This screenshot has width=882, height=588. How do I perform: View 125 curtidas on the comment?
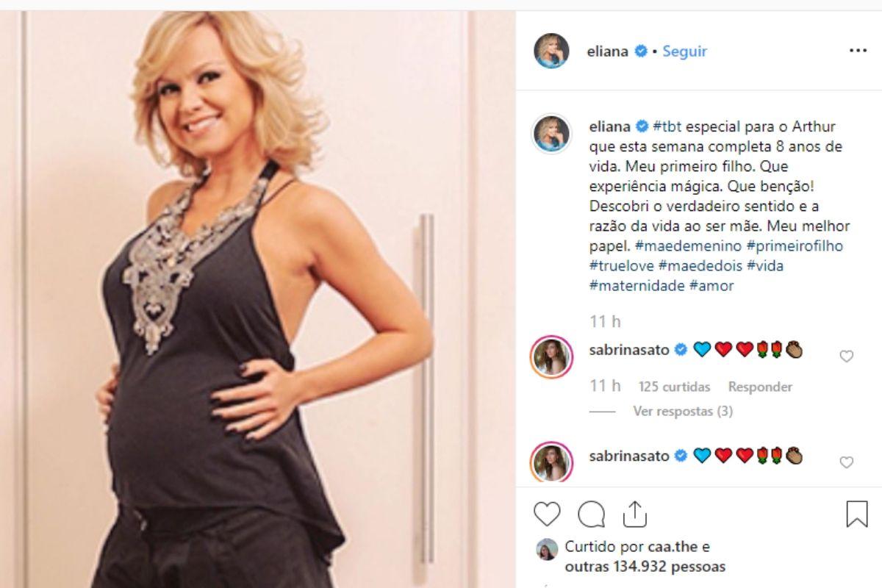[x=674, y=387]
